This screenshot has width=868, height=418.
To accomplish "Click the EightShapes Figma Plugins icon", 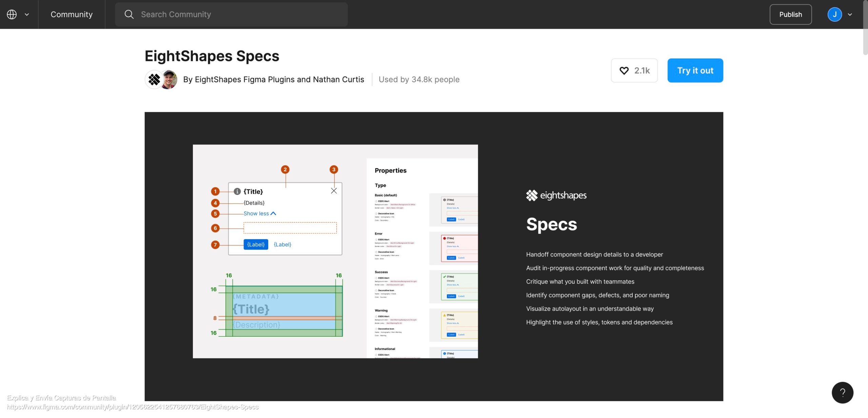I will coord(154,79).
